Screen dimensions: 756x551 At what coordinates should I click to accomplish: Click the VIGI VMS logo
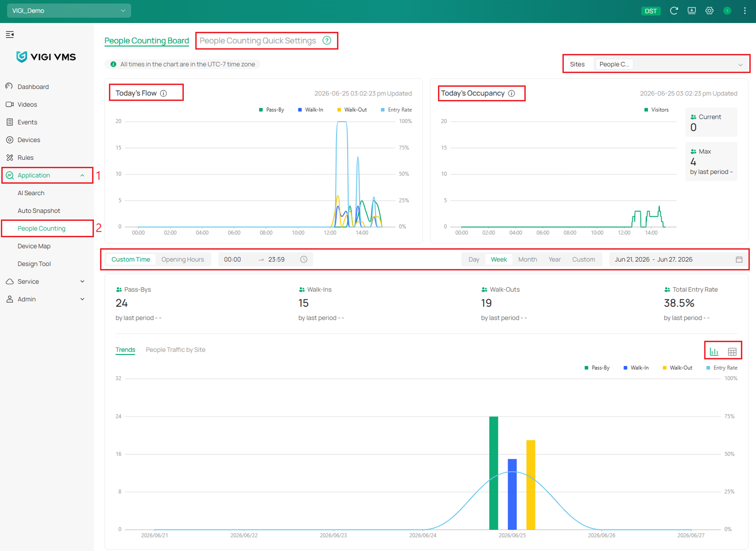[46, 57]
